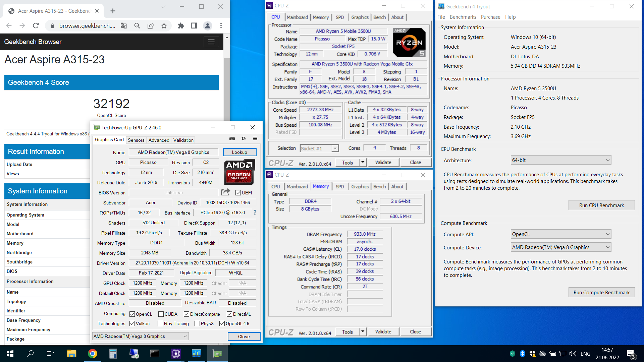The height and width of the screenshot is (362, 644).
Task: Toggle the CUDA checkbox
Action: (x=161, y=314)
